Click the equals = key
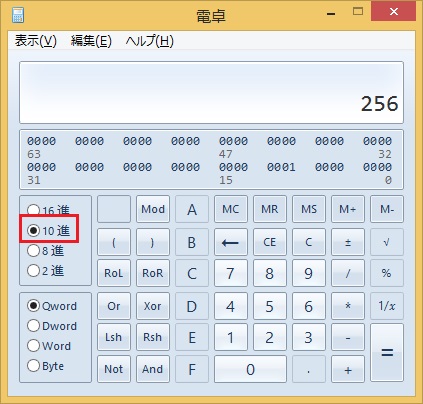This screenshot has height=404, width=423. (387, 353)
